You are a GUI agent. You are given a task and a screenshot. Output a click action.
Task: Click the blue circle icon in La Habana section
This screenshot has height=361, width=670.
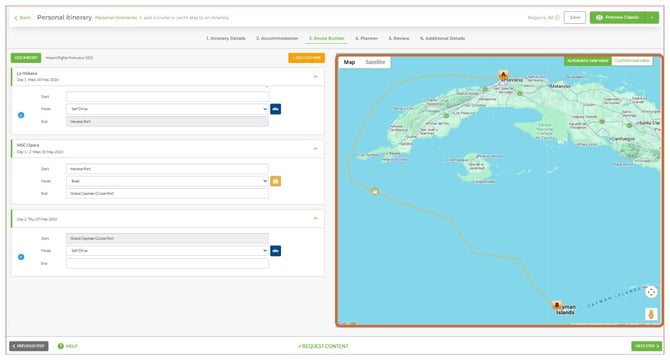21,115
